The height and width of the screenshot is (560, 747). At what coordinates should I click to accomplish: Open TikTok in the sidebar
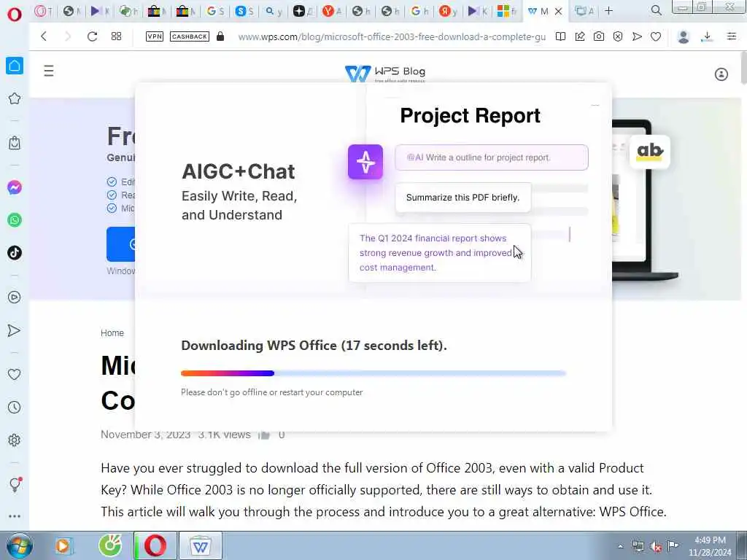15,252
